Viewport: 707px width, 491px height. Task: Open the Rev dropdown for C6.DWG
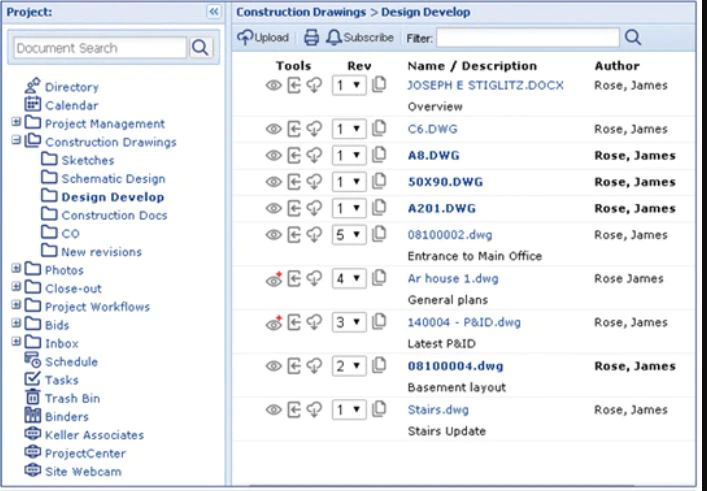point(349,129)
